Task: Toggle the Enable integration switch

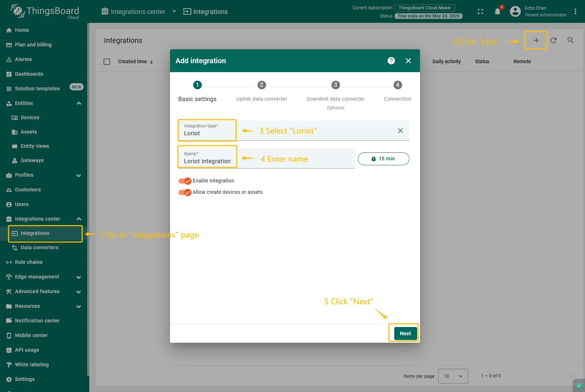Action: point(185,181)
